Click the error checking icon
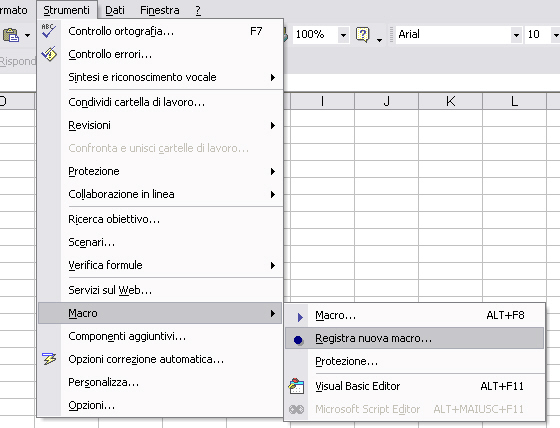 click(x=49, y=54)
